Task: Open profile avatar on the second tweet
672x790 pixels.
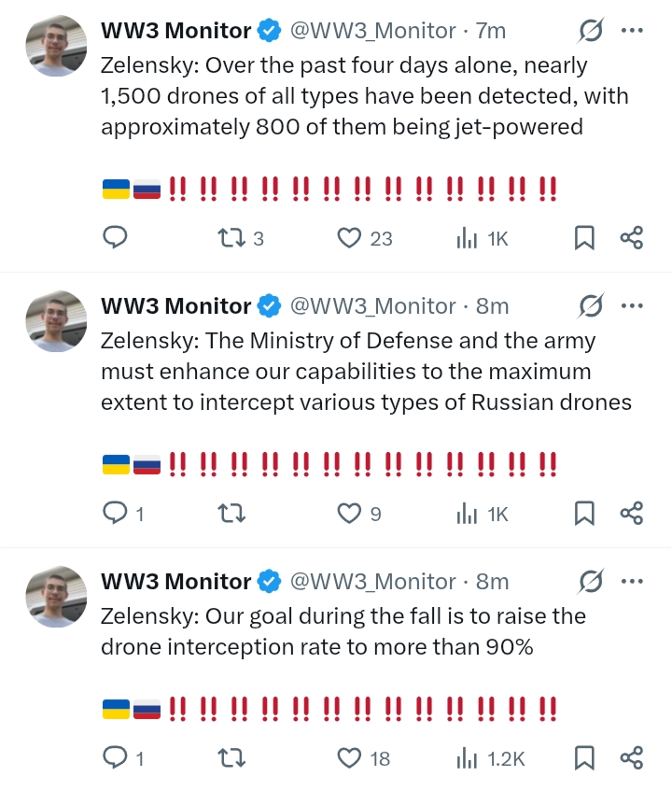Action: (56, 321)
